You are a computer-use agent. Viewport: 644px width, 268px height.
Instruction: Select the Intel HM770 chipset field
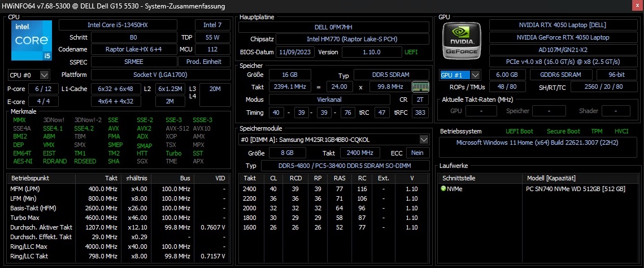pos(353,40)
